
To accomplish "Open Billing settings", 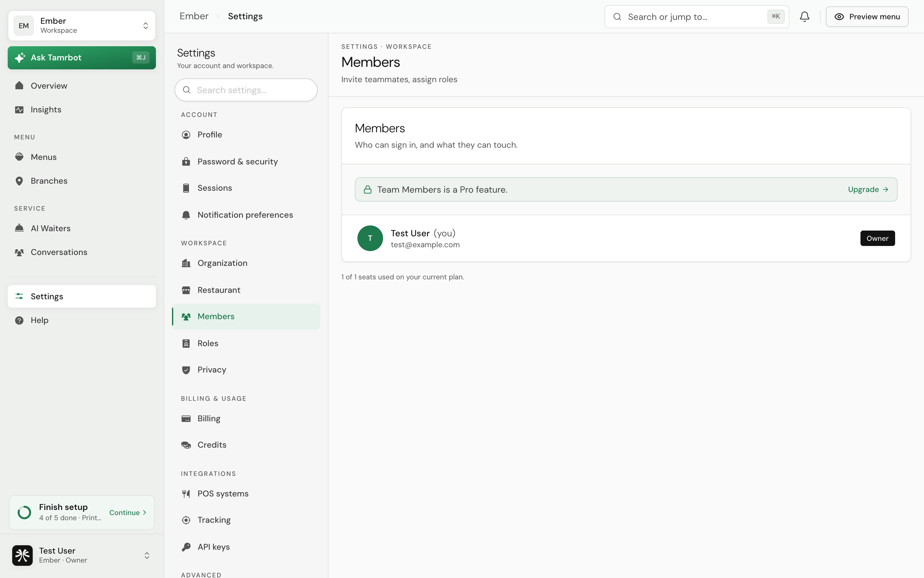I will pyautogui.click(x=246, y=419).
